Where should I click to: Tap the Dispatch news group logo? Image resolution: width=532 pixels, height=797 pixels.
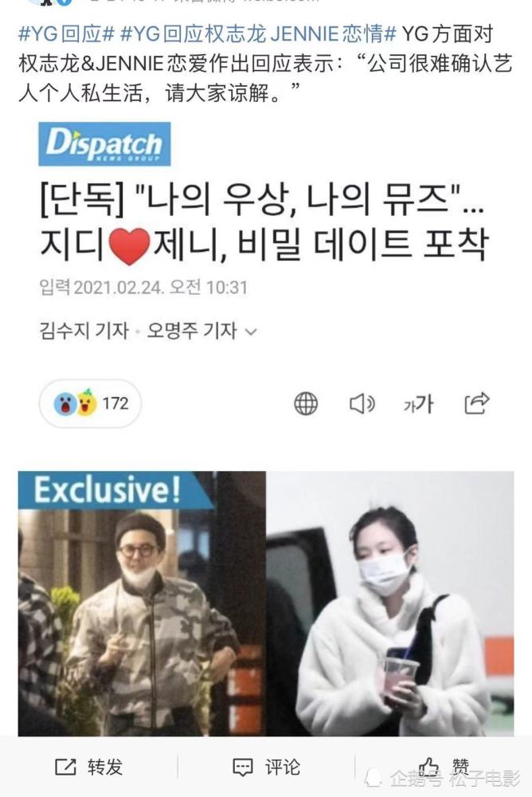[104, 143]
